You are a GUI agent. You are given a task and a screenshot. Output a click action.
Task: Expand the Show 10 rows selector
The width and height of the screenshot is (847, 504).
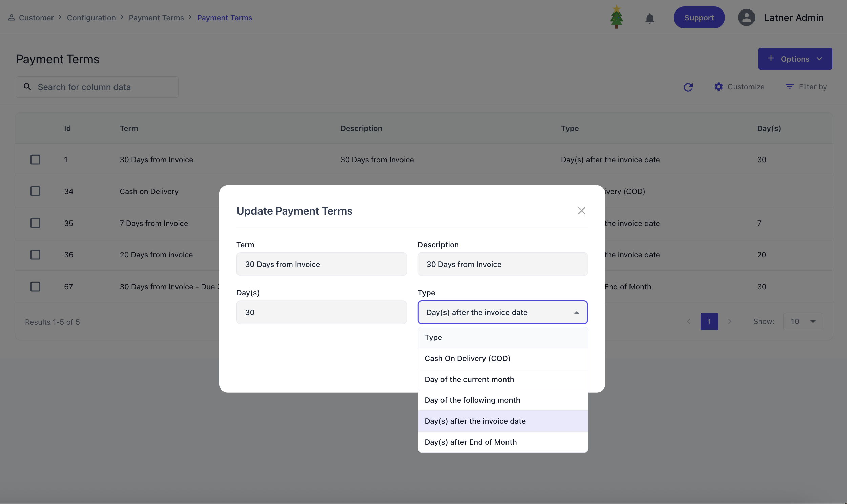tap(803, 322)
